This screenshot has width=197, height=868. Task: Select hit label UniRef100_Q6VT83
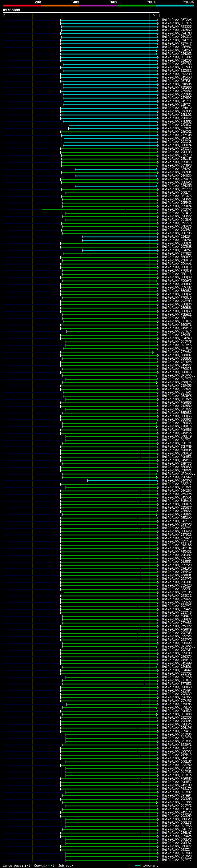point(177,64)
